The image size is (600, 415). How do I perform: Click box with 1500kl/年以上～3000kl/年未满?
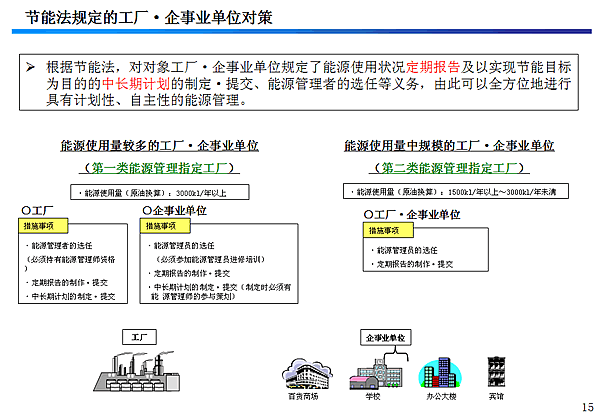pos(456,191)
